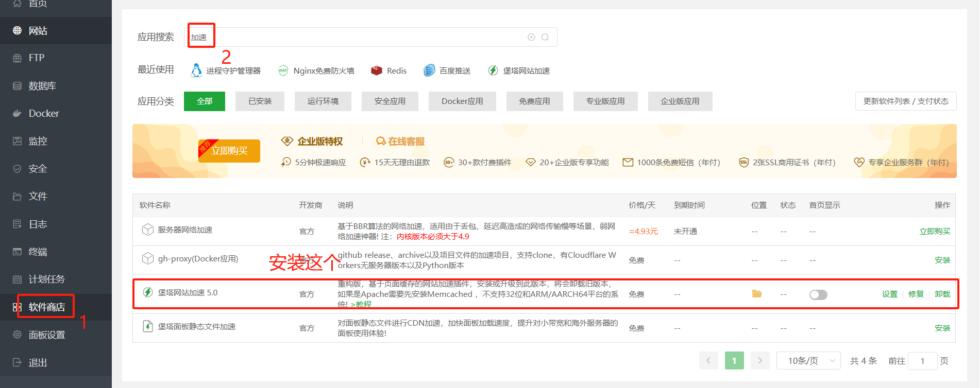Viewport: 980px width, 388px height.
Task: Click the 计划任务 calendar icon in sidebar
Action: pos(17,279)
